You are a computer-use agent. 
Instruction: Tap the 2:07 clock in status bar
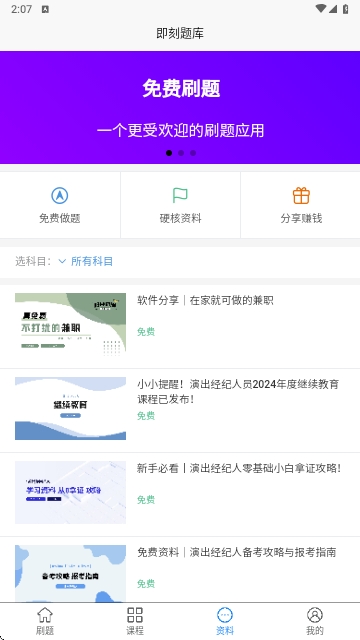[x=21, y=9]
